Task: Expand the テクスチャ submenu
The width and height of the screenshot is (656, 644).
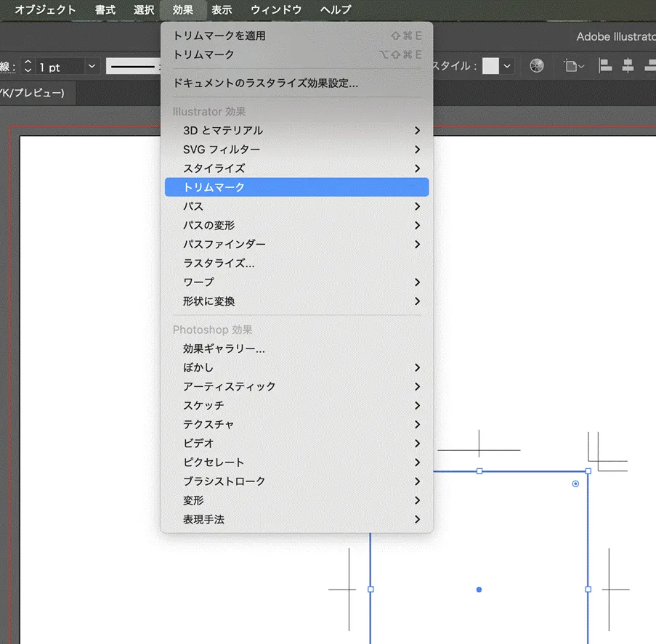Action: click(x=296, y=425)
